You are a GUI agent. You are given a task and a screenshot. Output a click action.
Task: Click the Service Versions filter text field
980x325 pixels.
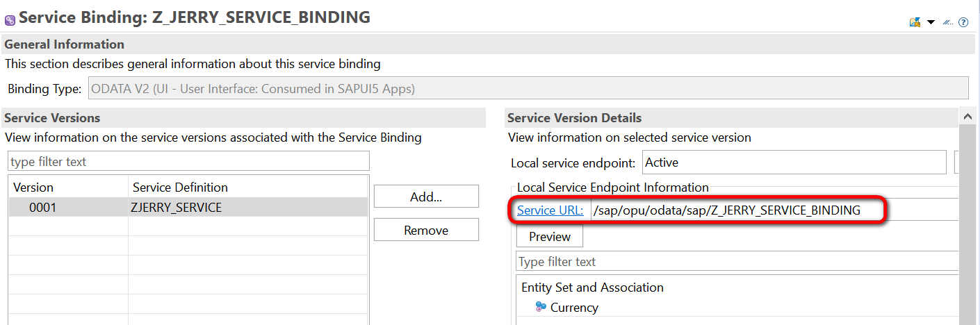coord(188,162)
